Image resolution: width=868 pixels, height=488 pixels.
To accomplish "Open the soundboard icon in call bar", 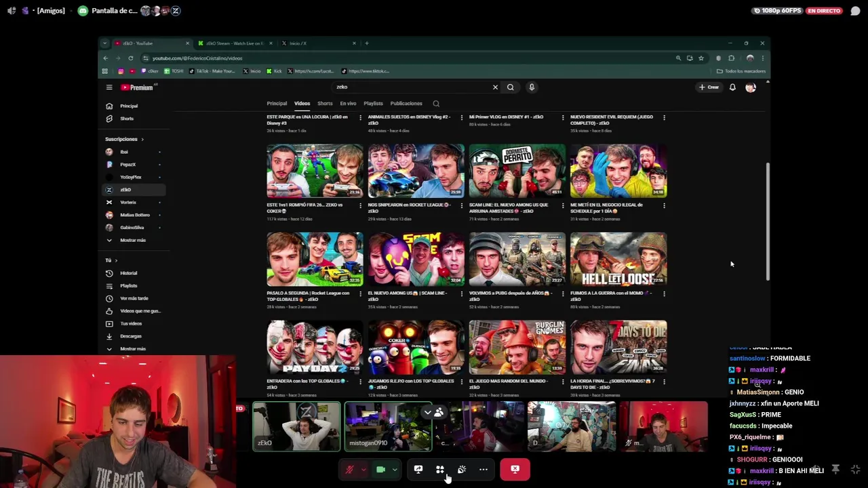I will (462, 469).
